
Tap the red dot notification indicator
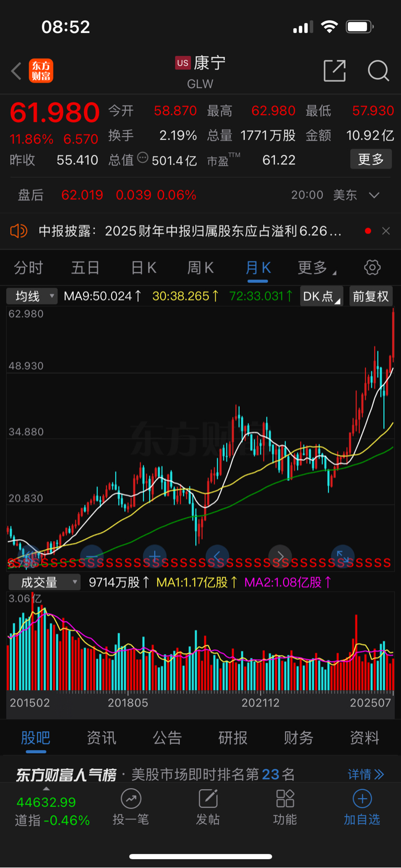368,231
